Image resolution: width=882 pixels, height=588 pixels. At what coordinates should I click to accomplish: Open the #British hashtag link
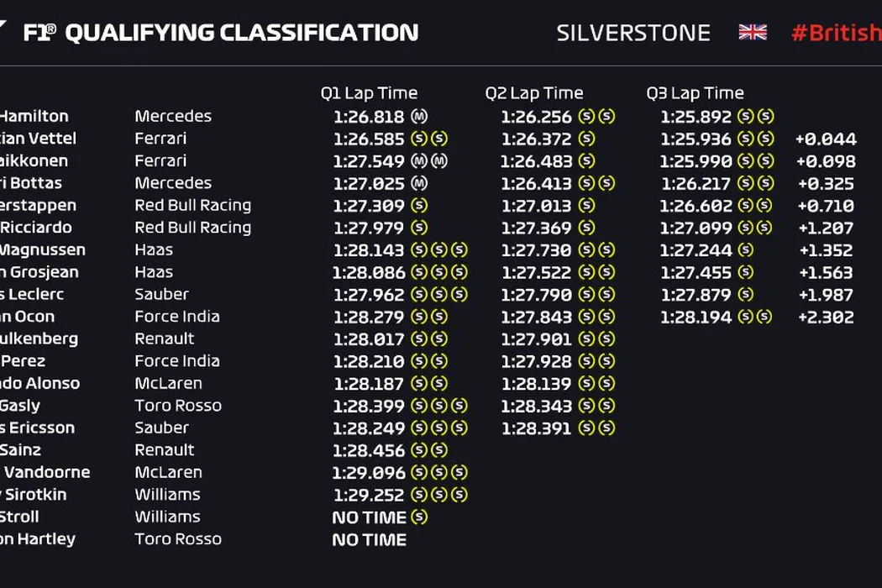[836, 33]
